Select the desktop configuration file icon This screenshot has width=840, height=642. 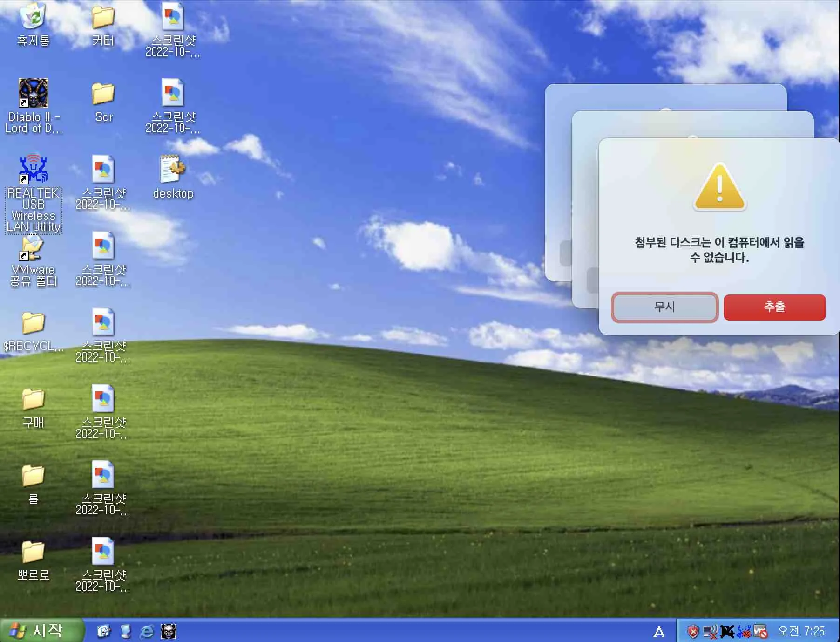coord(173,177)
